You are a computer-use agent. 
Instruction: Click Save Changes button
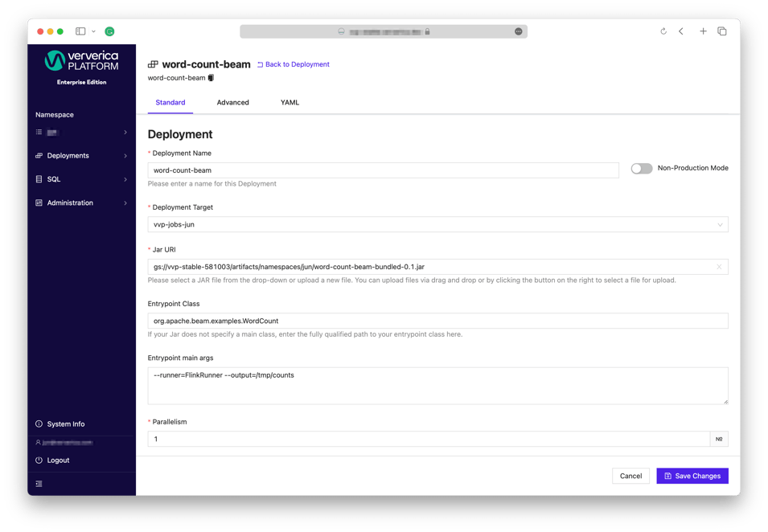coord(692,476)
